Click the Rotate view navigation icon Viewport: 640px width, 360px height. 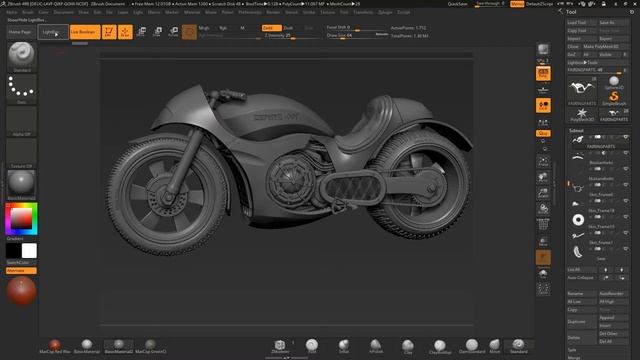tap(543, 209)
